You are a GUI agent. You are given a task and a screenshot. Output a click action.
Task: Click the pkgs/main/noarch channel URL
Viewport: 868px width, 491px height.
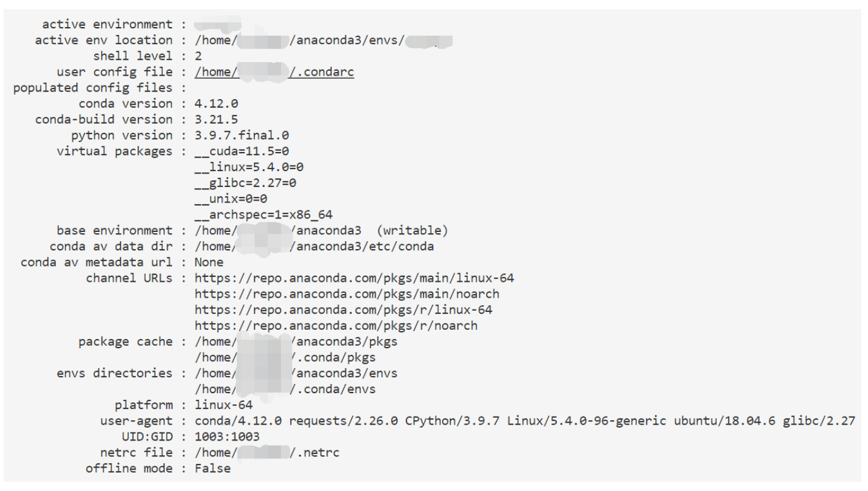tap(347, 294)
